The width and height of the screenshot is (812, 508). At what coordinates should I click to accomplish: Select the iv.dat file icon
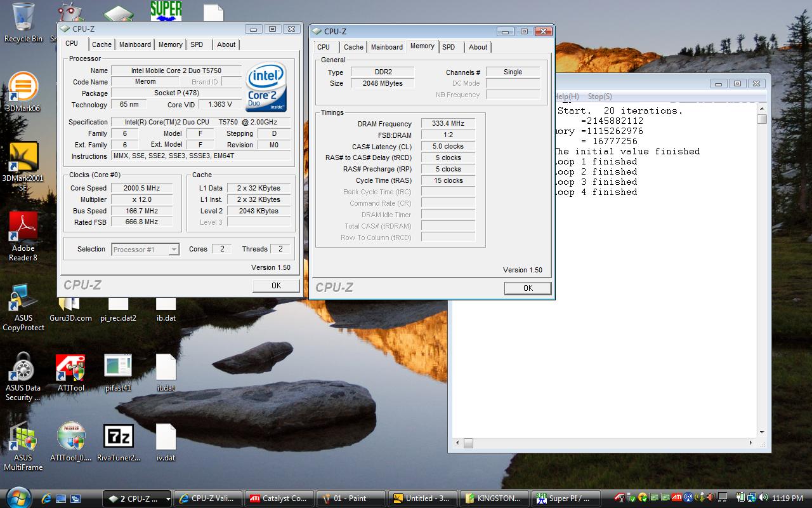coord(166,443)
